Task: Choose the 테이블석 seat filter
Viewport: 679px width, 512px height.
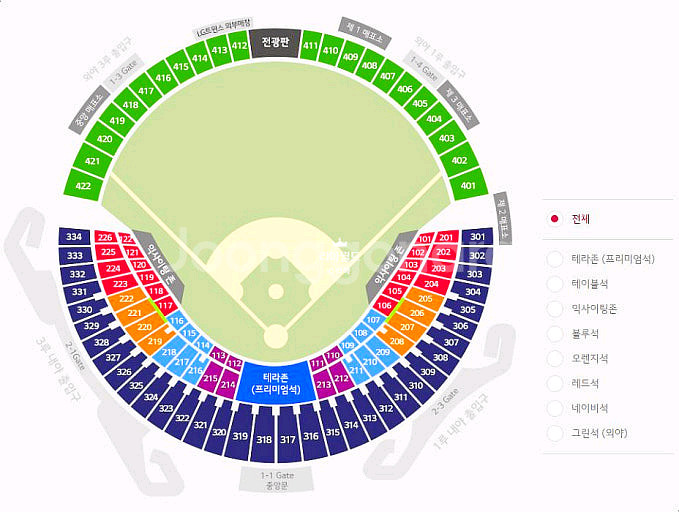Action: pyautogui.click(x=554, y=284)
